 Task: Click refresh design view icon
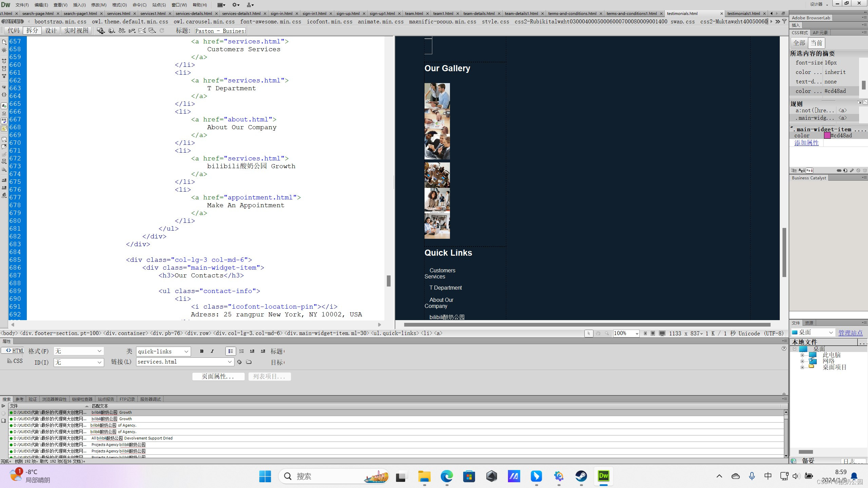[x=162, y=31]
